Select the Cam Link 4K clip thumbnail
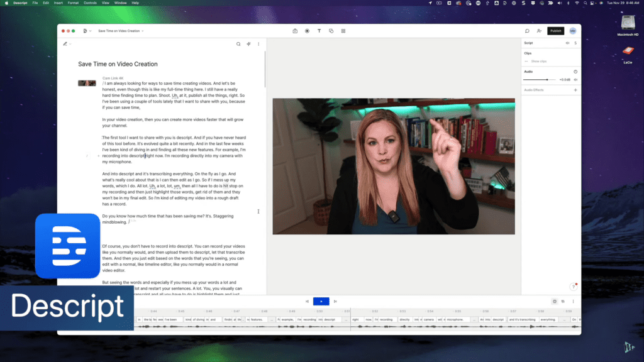Viewport: 644px width, 362px height. click(87, 84)
